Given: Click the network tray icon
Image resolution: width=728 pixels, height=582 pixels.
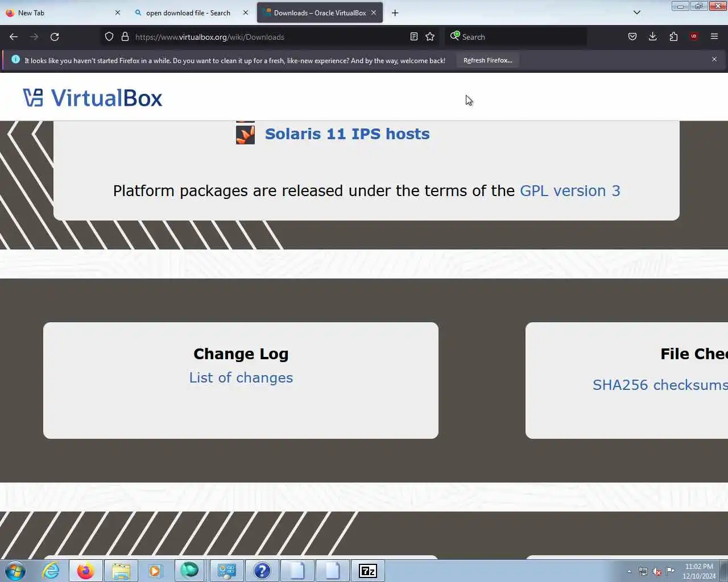Looking at the screenshot, I should point(643,571).
